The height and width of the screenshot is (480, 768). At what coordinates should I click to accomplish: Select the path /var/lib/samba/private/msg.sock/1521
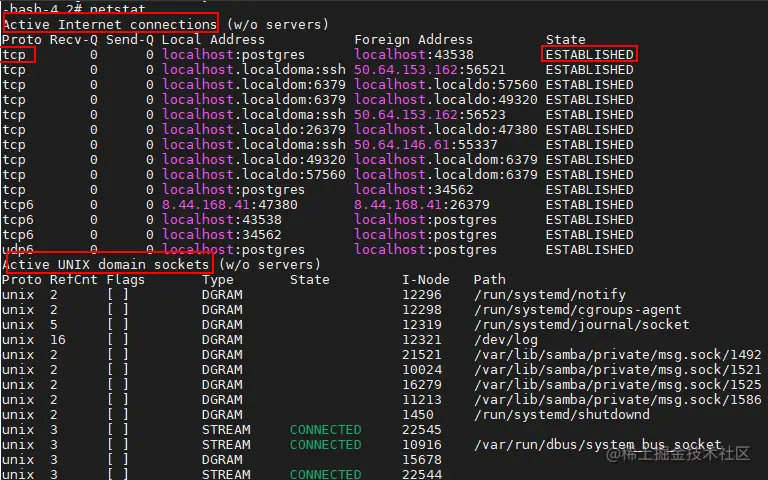point(618,370)
